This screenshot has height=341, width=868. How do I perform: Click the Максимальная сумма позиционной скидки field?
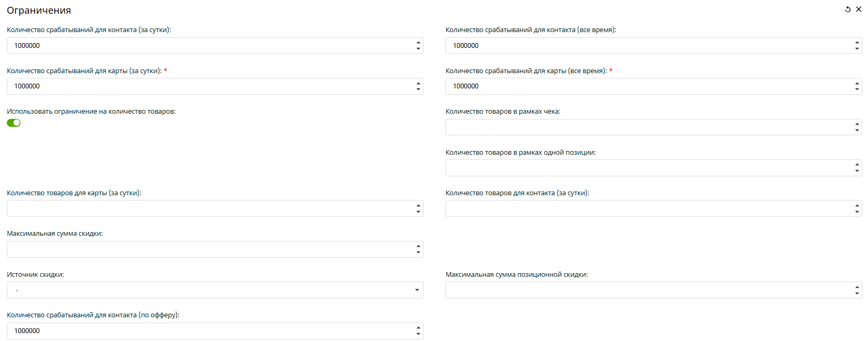[648, 290]
